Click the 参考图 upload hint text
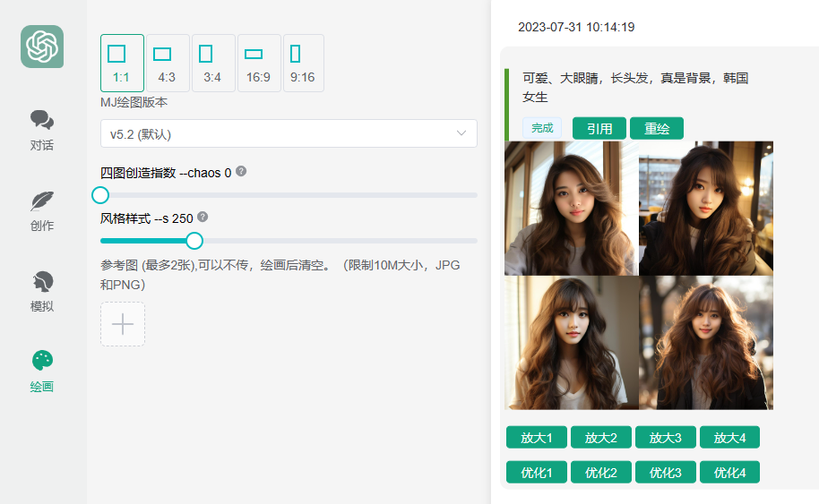The image size is (819, 504). 280,275
